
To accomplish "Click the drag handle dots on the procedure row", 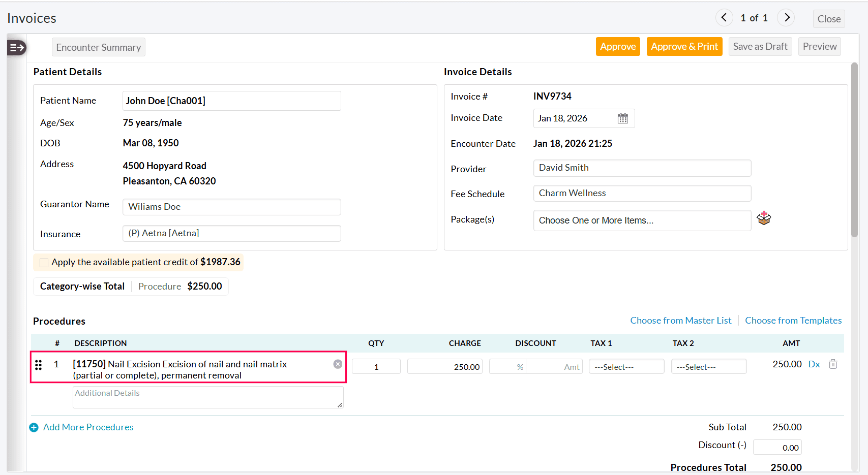I will [39, 364].
